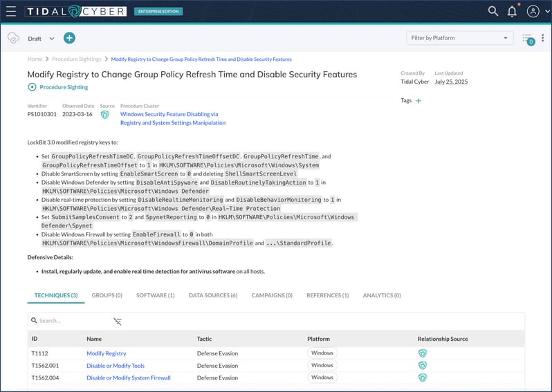Sort by the ID column header
Image resolution: width=552 pixels, height=392 pixels.
(x=35, y=339)
